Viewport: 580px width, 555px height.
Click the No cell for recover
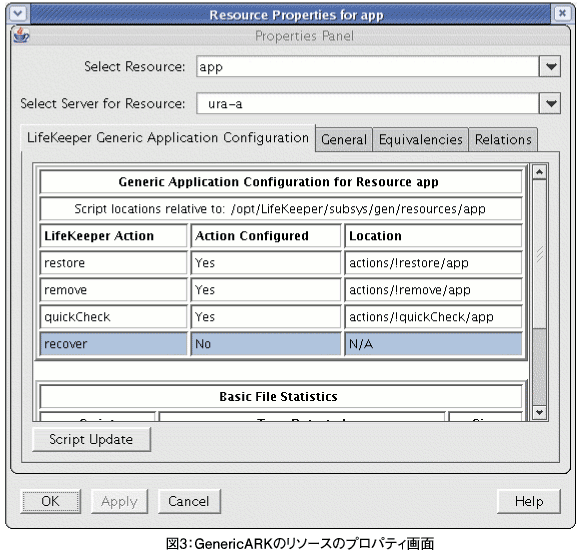click(x=266, y=344)
